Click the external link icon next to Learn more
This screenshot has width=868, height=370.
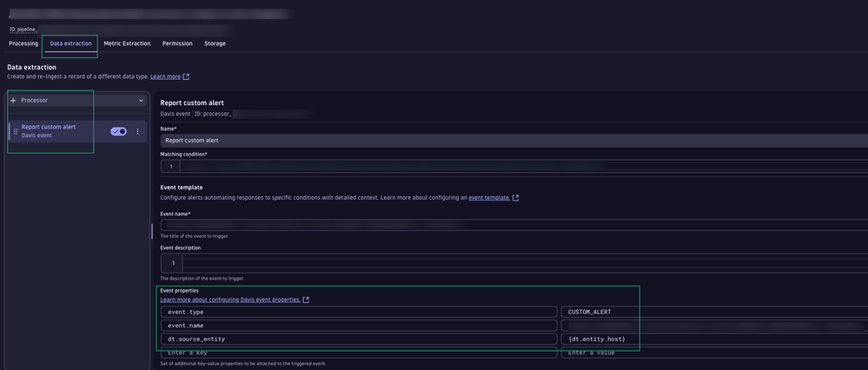point(186,76)
